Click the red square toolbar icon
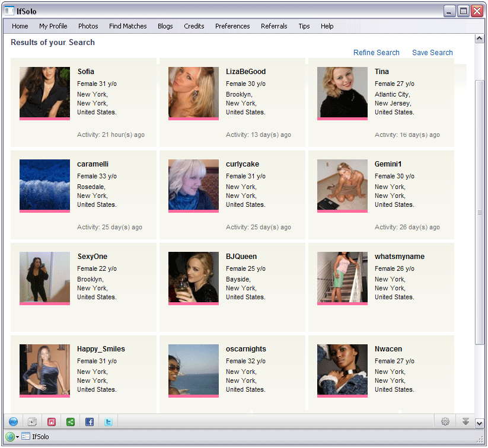This screenshot has width=488, height=448. click(x=52, y=421)
